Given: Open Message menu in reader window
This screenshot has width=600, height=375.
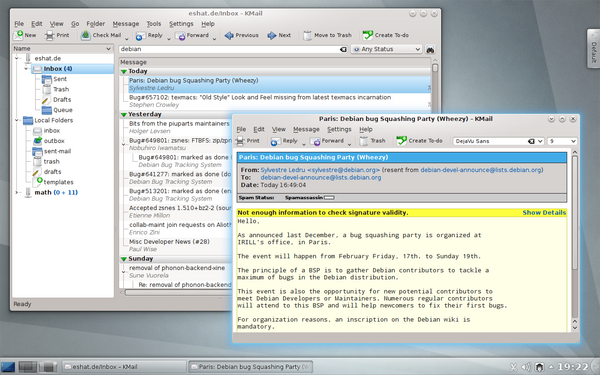Looking at the screenshot, I should click(306, 129).
